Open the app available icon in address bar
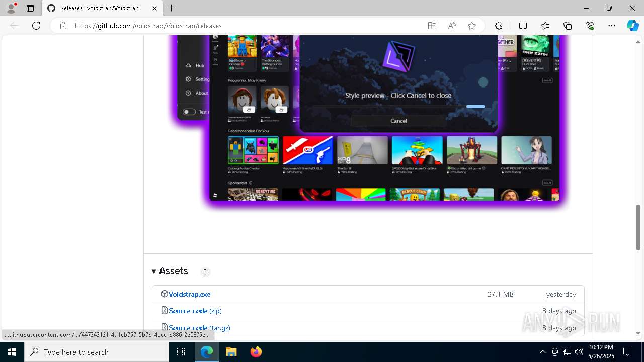Viewport: 644px width, 362px height. pyautogui.click(x=432, y=26)
